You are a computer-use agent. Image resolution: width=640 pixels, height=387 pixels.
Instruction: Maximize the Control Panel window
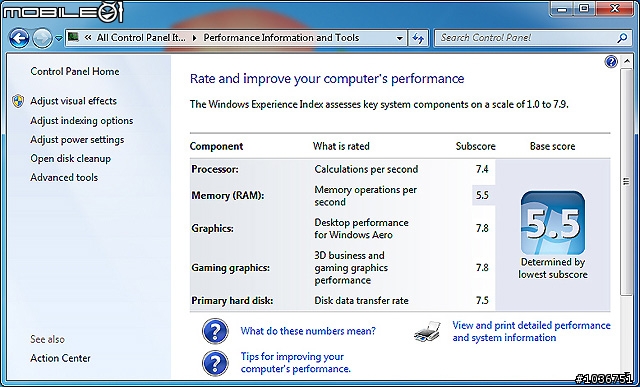[584, 9]
